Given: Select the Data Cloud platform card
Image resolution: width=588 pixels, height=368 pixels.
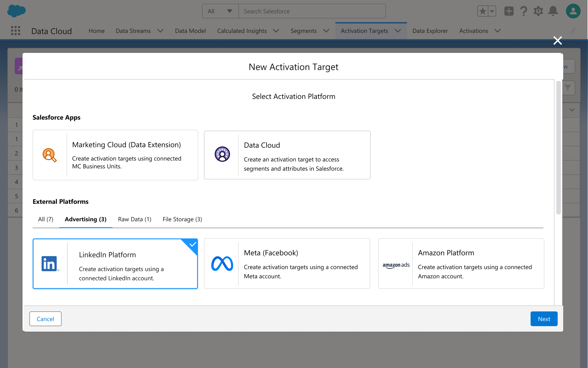Looking at the screenshot, I should 287,155.
